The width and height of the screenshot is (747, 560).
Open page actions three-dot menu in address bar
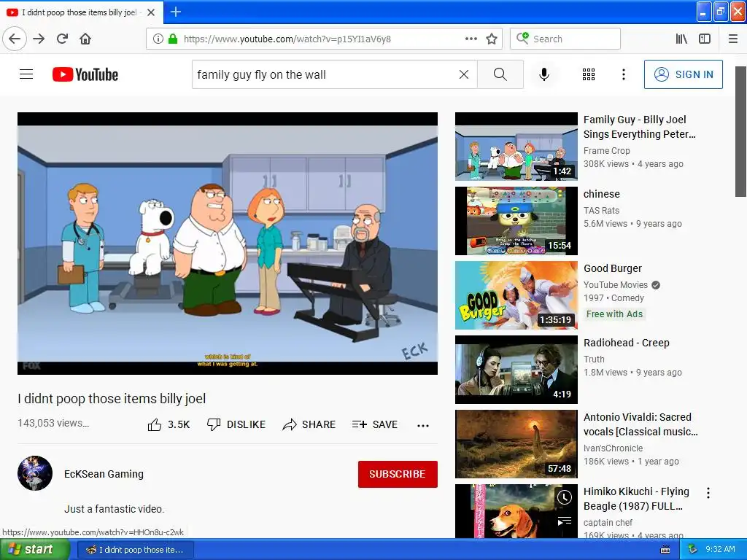tap(471, 39)
